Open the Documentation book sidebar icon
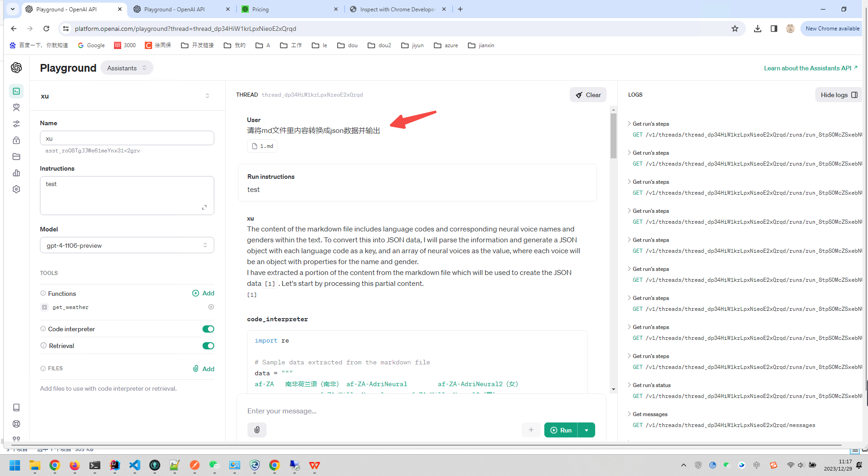 [16, 407]
